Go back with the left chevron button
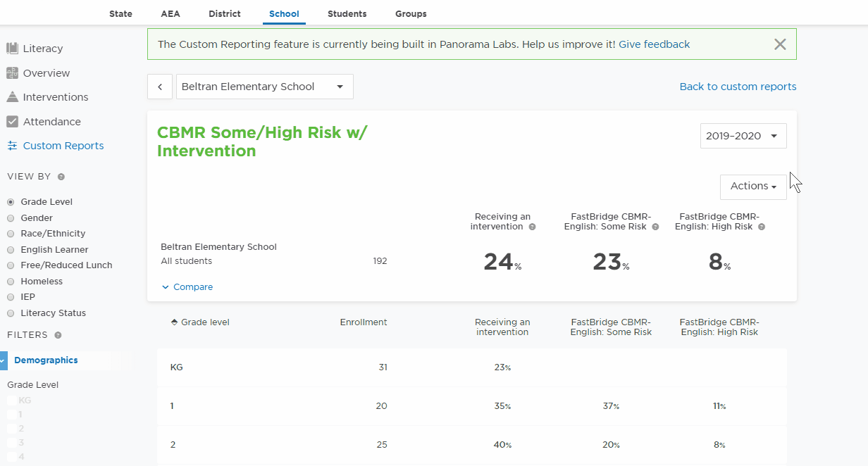Viewport: 868px width, 466px height. (160, 87)
